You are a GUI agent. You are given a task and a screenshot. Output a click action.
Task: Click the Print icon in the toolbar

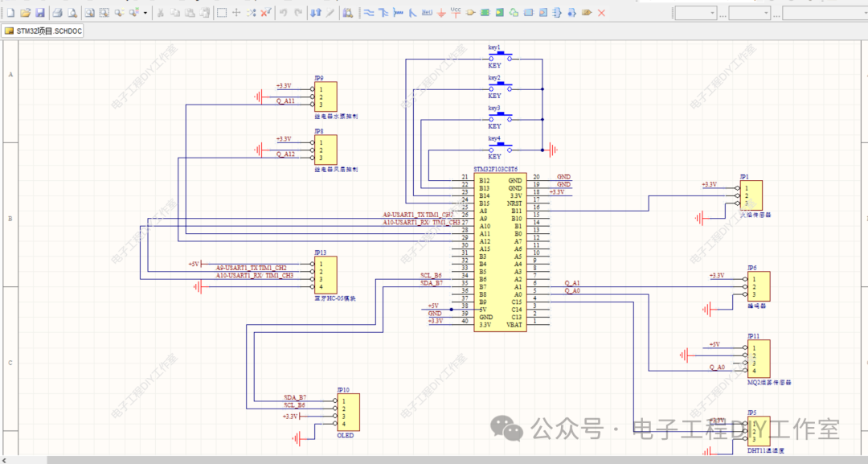57,13
